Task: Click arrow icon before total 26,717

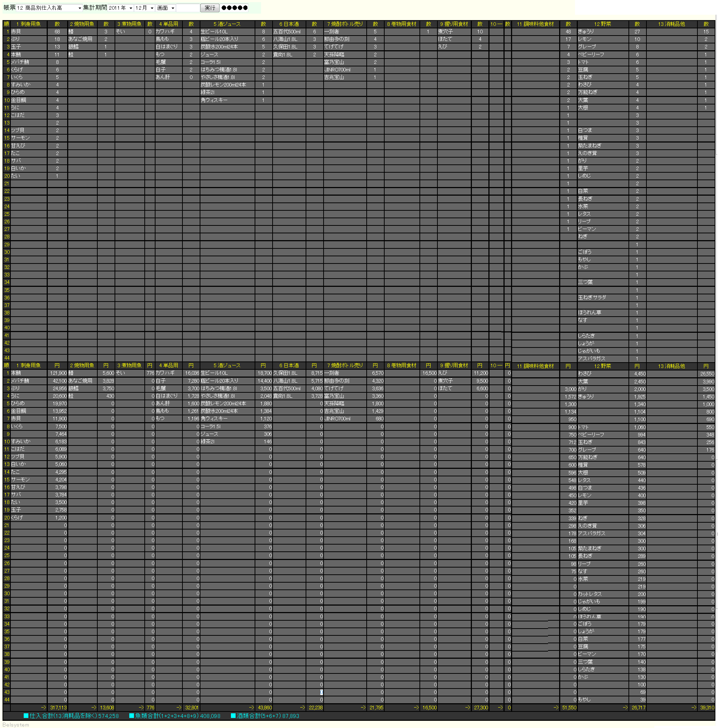Action: (x=625, y=708)
